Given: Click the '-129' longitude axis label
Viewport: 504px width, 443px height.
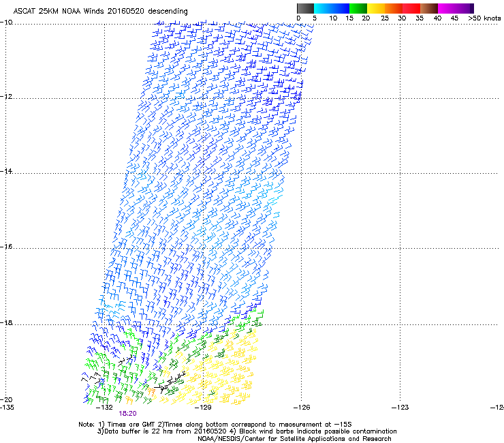Looking at the screenshot, I should pos(203,408).
